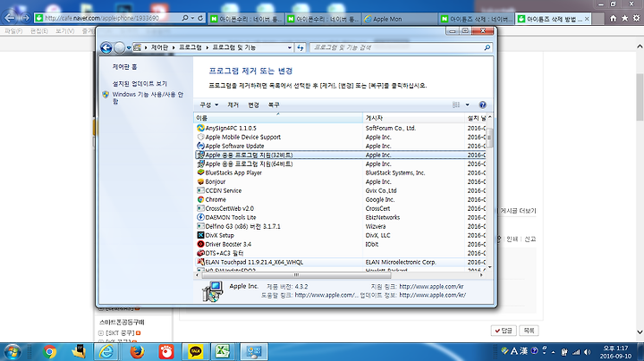
Task: Select the CCDN Service row
Action: click(x=340, y=190)
